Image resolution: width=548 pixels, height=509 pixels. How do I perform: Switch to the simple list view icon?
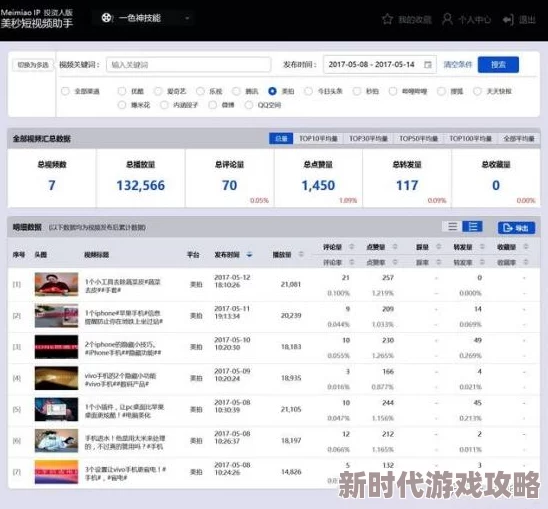point(452,227)
